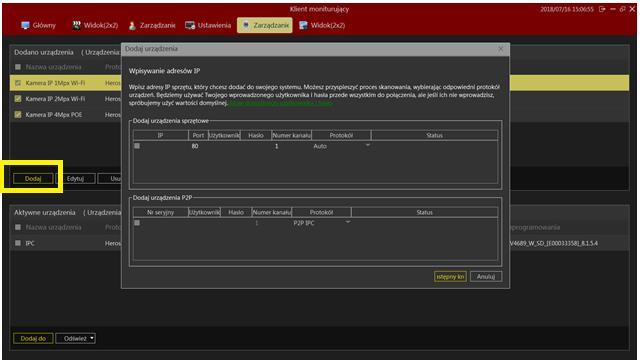Viewport: 640px width, 363px height.
Task: Uncheck Kamera IP 4Mpx POE checkbox
Action: tap(18, 115)
